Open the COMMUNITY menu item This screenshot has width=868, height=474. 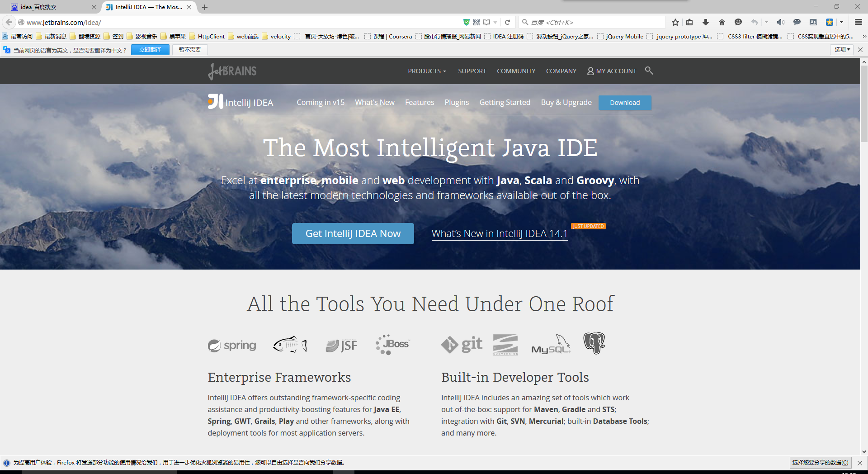click(x=516, y=71)
